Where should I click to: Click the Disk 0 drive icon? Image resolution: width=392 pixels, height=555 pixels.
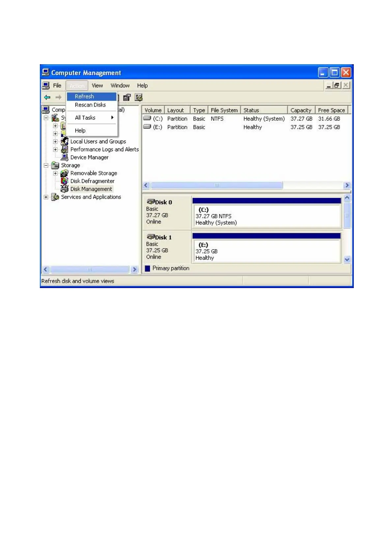pyautogui.click(x=151, y=202)
